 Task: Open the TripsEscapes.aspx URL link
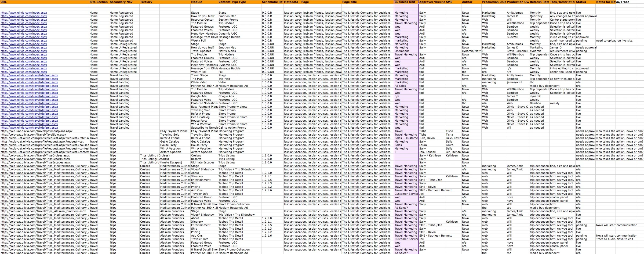(x=35, y=163)
